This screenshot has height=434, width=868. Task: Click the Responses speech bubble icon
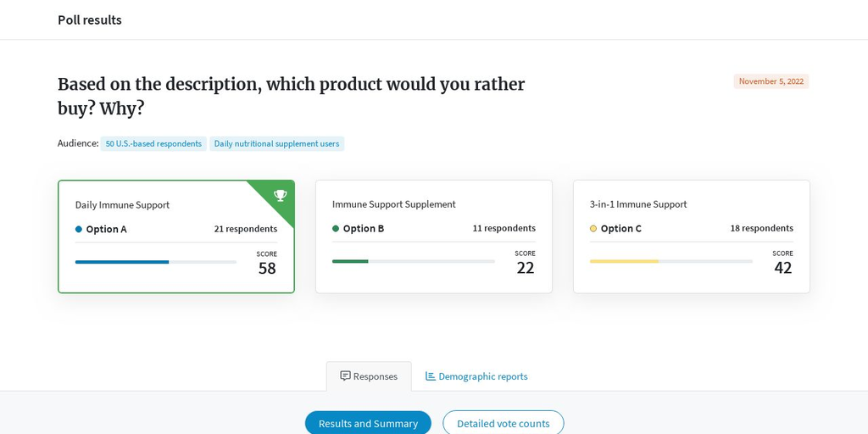coord(346,376)
